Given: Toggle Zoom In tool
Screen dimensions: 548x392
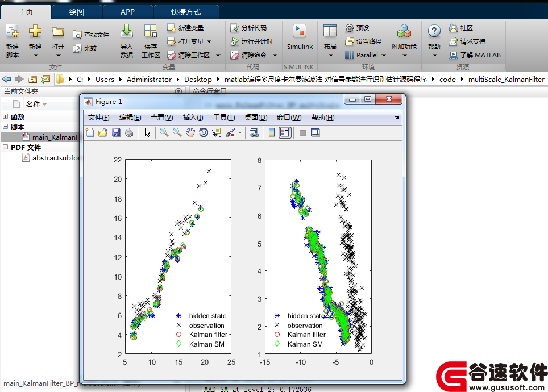Looking at the screenshot, I should tap(164, 132).
